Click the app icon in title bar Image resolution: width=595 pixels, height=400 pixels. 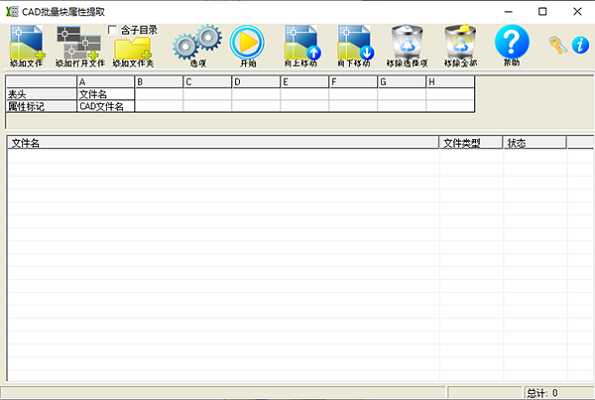coord(12,12)
